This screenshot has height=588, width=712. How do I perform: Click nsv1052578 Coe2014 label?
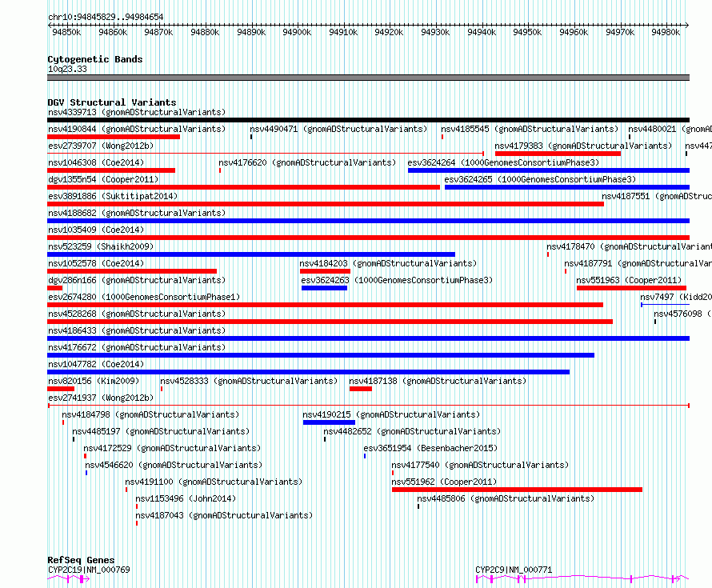96,263
